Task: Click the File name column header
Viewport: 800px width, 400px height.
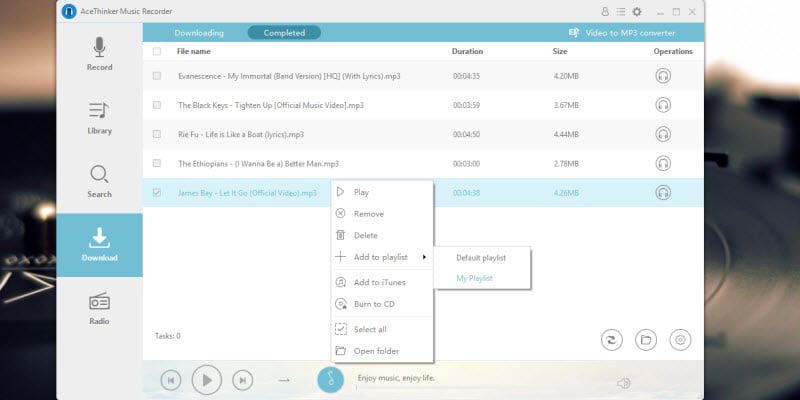Action: [x=194, y=51]
